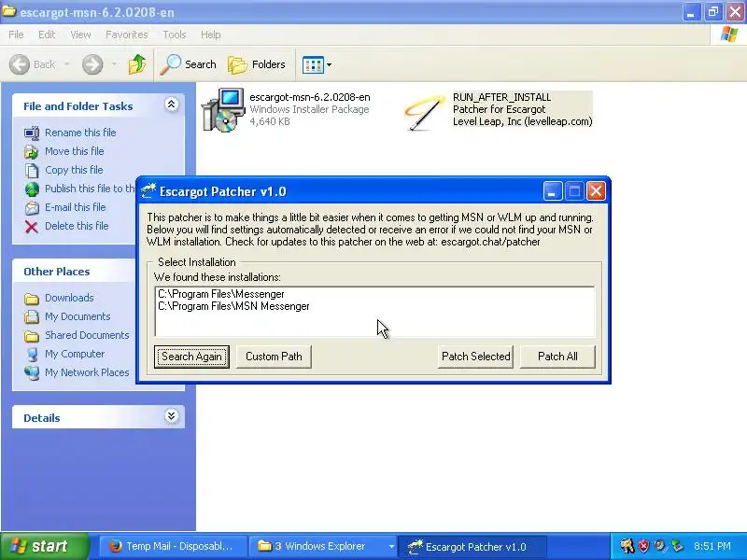Click the My Network Places icon
747x560 pixels.
tap(32, 372)
